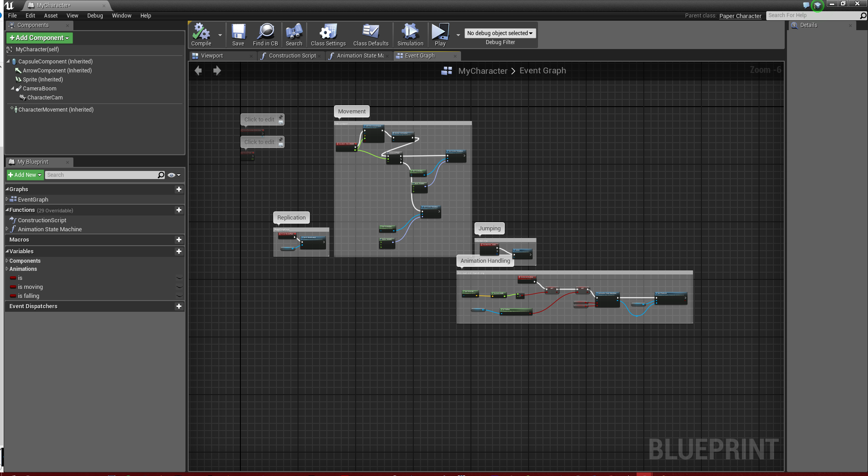Select Animation Handling comment bubble
Image resolution: width=868 pixels, height=476 pixels.
point(485,261)
